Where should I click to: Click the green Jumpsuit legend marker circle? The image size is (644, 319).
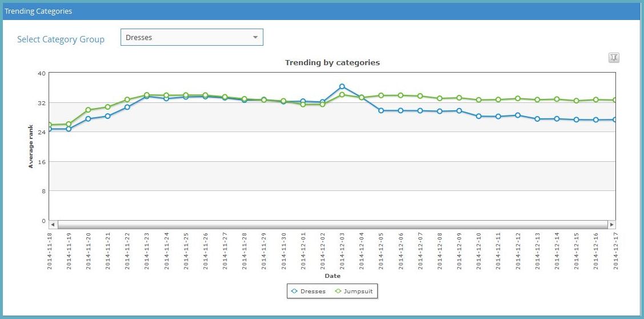coord(338,292)
